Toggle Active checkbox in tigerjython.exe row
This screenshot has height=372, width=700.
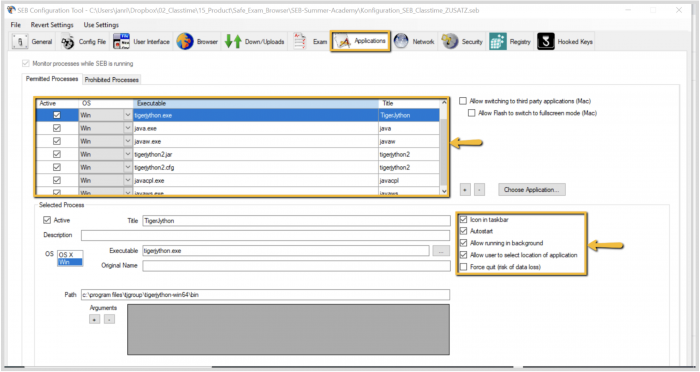[57, 115]
